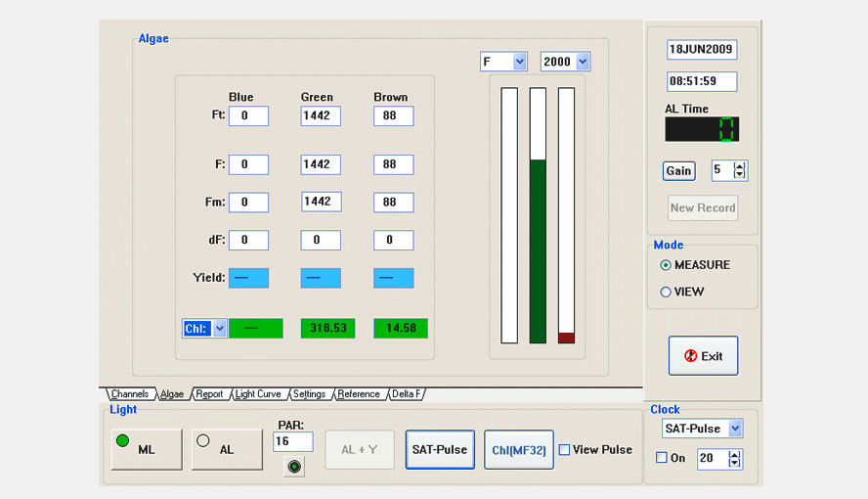
Task: Decrease the Gain value with down arrow
Action: [740, 174]
